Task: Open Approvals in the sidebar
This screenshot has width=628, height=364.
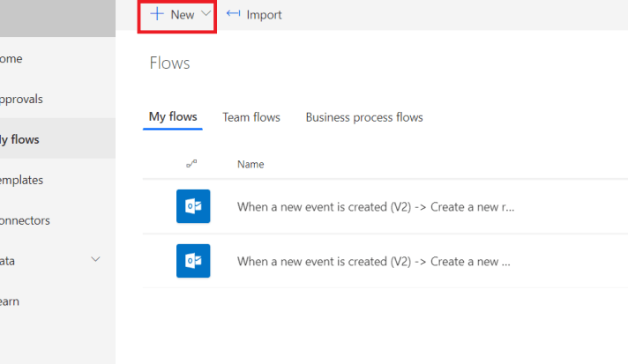Action: [x=21, y=100]
